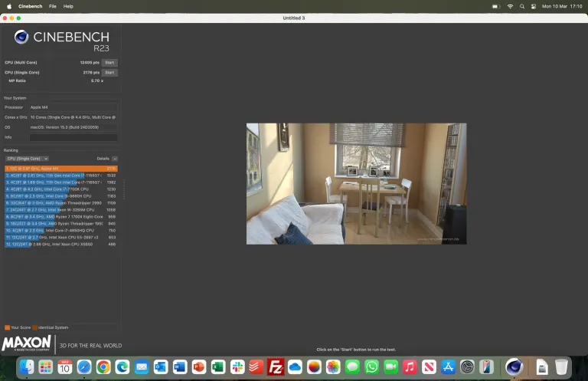This screenshot has width=588, height=381.
Task: Start the CPU Multi Core test
Action: [x=109, y=62]
